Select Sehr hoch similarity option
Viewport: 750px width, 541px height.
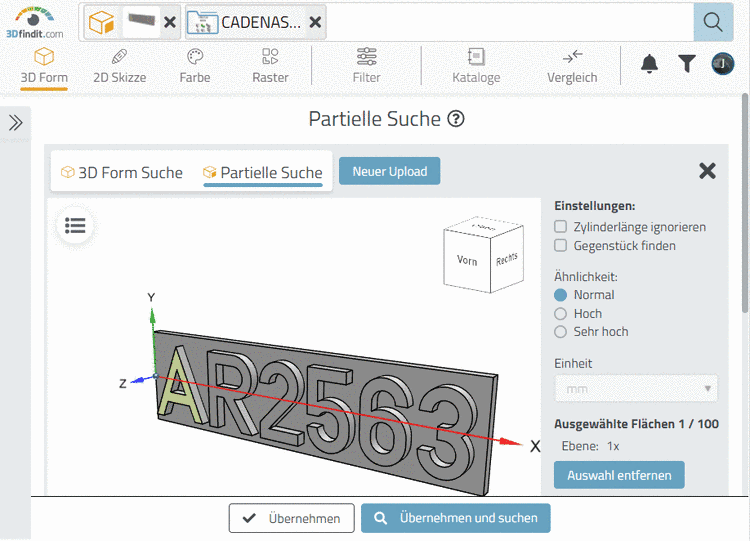click(560, 332)
